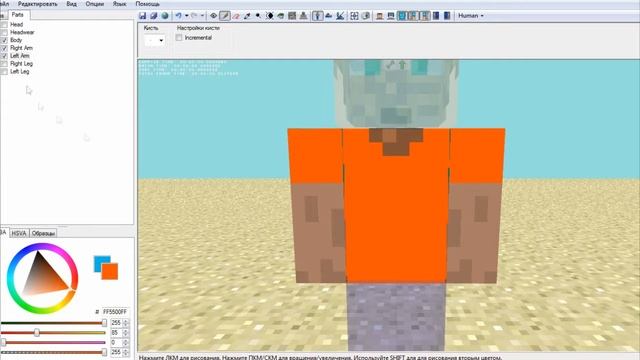Click the blue secondary color swatch
640x360 pixels.
[99, 260]
